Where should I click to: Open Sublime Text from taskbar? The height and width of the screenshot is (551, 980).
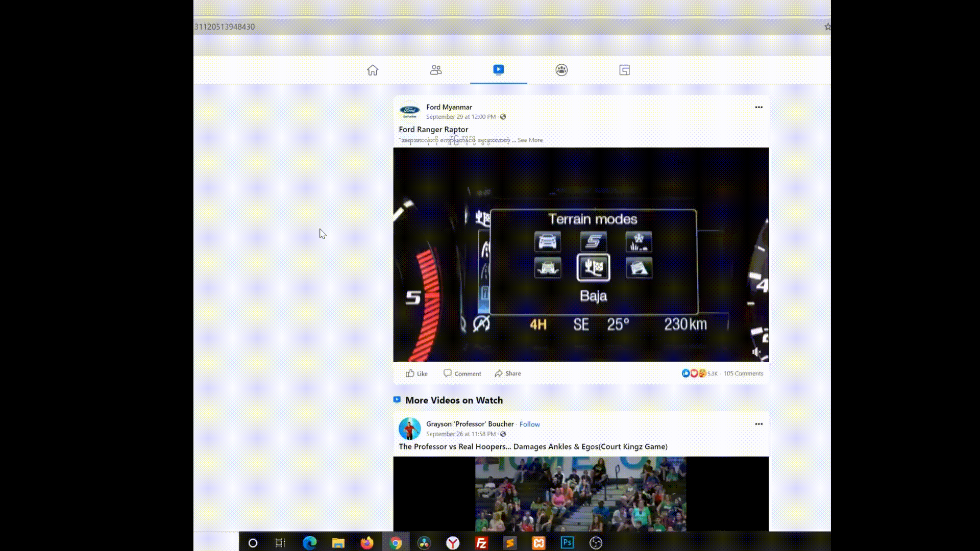coord(510,543)
